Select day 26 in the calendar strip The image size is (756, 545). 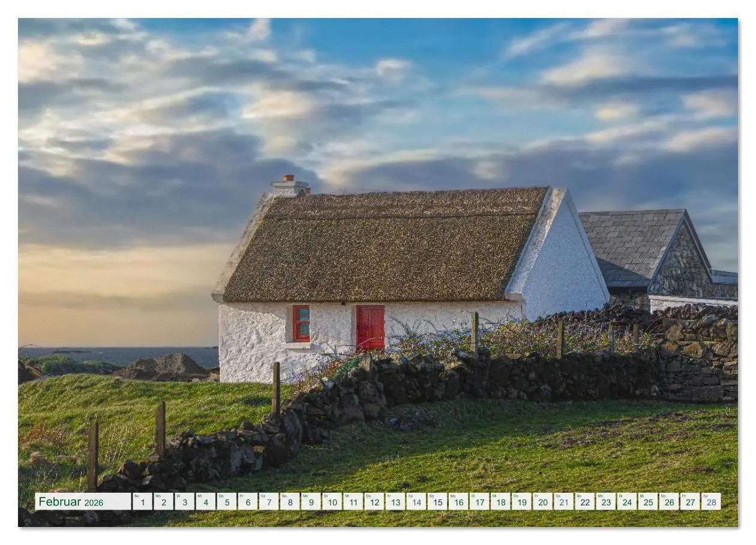668,502
